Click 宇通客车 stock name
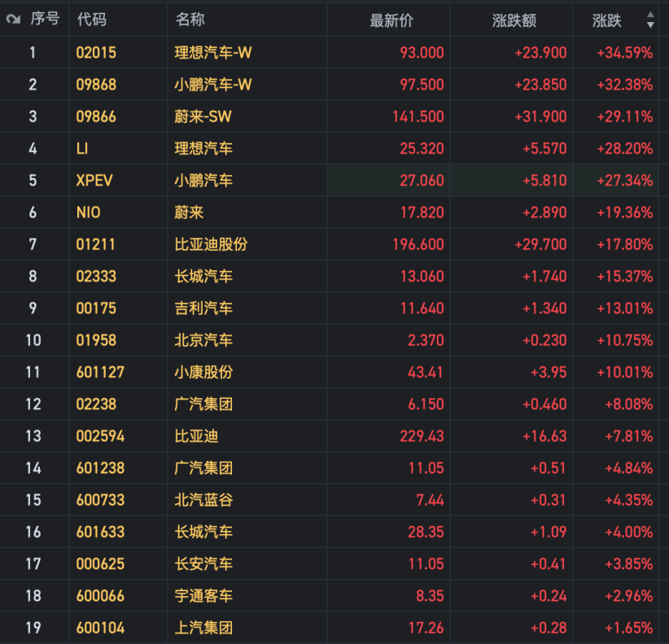Screen dimensions: 669x644 [x=203, y=596]
